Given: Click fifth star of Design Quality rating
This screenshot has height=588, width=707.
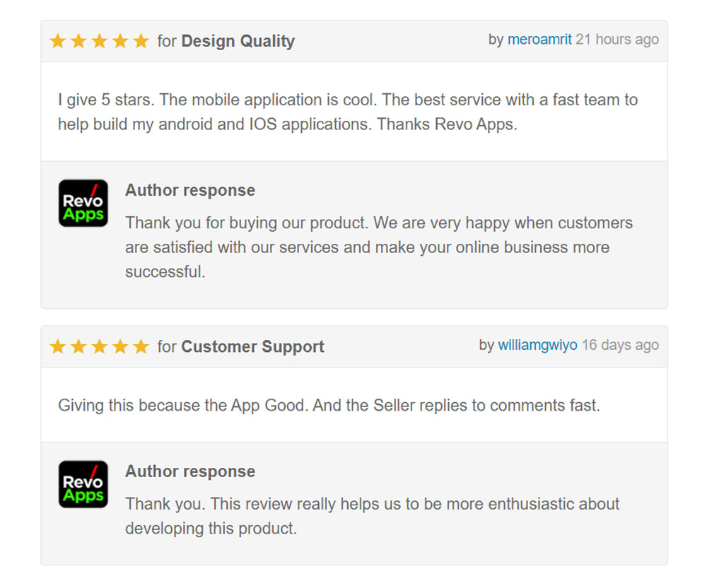Looking at the screenshot, I should click(141, 41).
